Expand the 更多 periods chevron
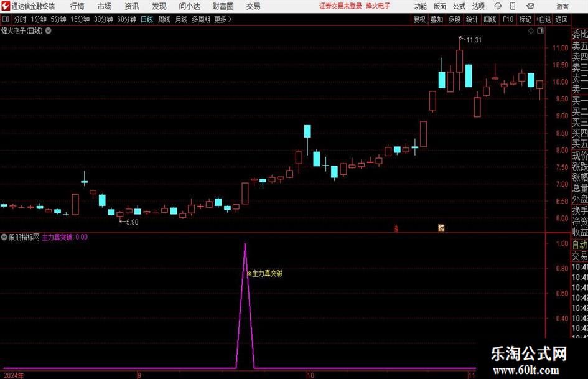This screenshot has height=379, width=588. (230, 19)
